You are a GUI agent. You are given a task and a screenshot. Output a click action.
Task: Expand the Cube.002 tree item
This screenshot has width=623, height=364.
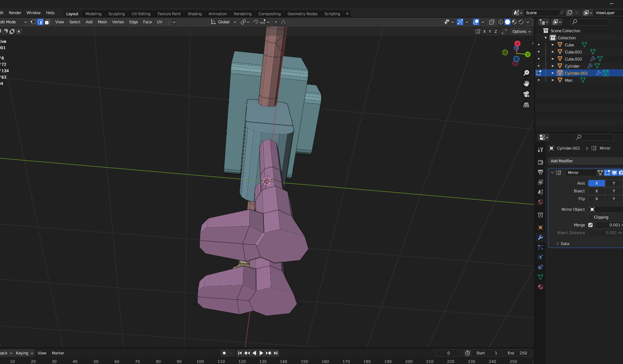coord(553,59)
